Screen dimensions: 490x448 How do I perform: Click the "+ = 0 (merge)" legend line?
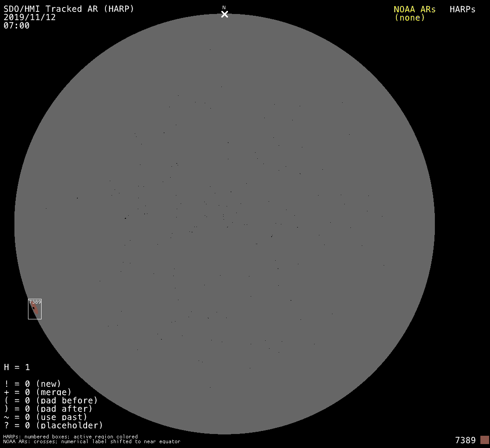[37, 392]
